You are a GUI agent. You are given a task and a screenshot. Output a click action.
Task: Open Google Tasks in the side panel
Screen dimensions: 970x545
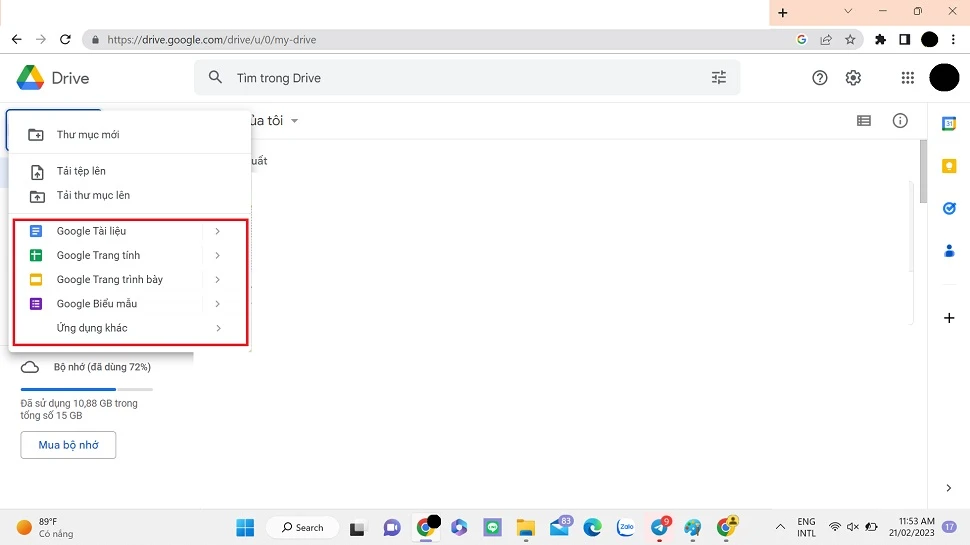949,208
